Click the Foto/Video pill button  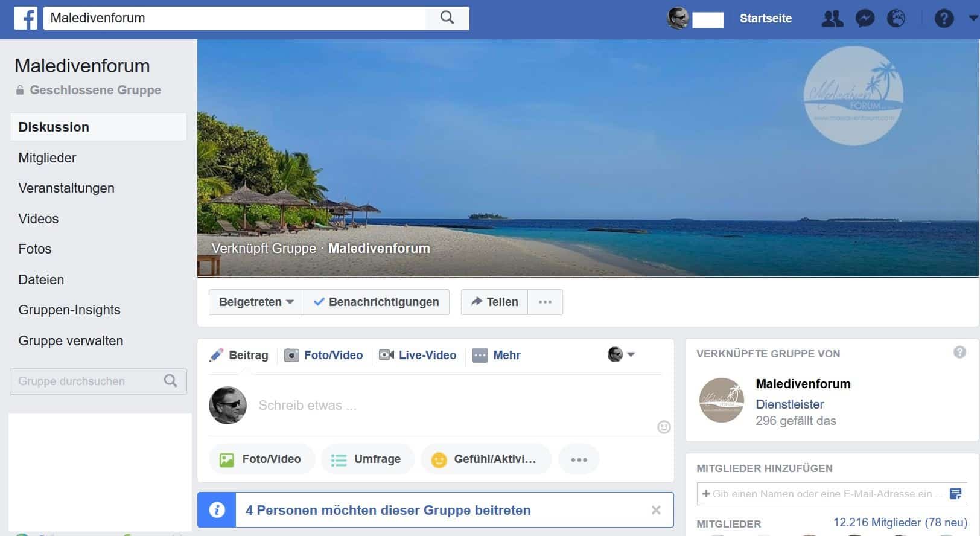pyautogui.click(x=262, y=459)
